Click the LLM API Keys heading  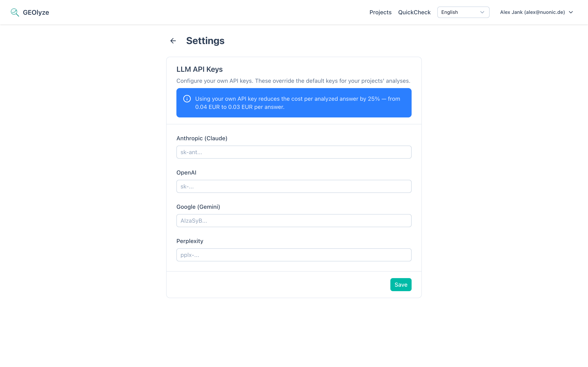[x=199, y=69]
